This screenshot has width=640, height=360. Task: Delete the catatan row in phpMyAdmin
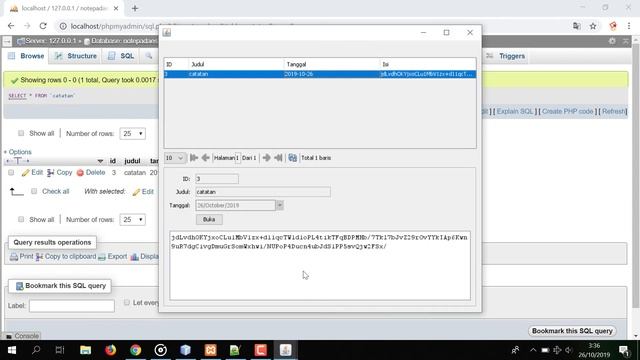91,173
